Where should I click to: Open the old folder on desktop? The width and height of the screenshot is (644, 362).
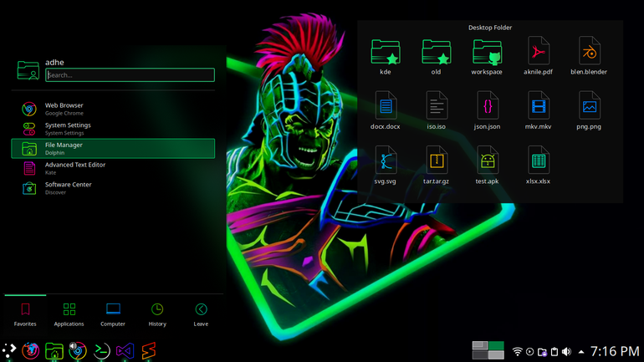(x=437, y=56)
